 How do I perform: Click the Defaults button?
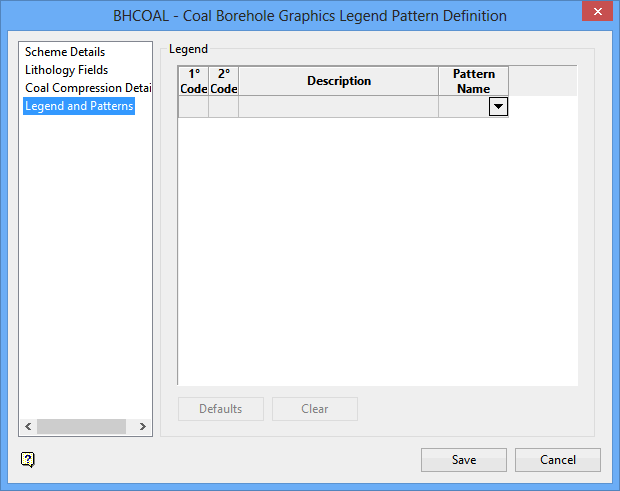click(221, 409)
